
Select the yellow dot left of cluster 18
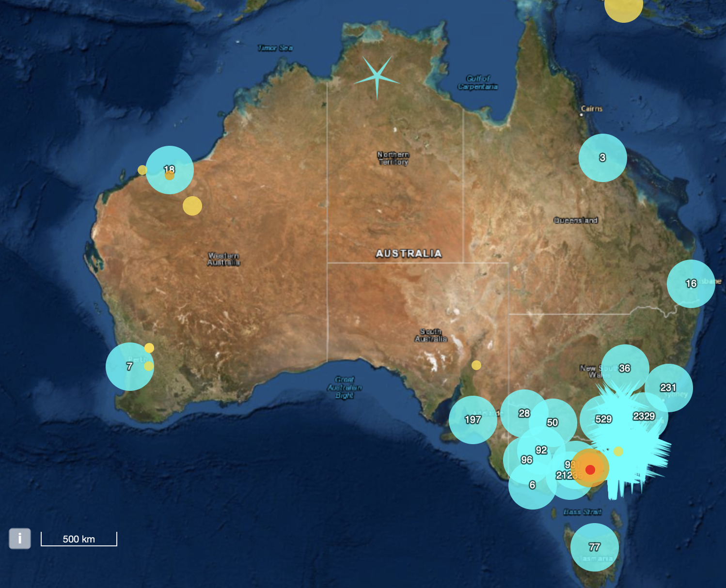click(142, 170)
